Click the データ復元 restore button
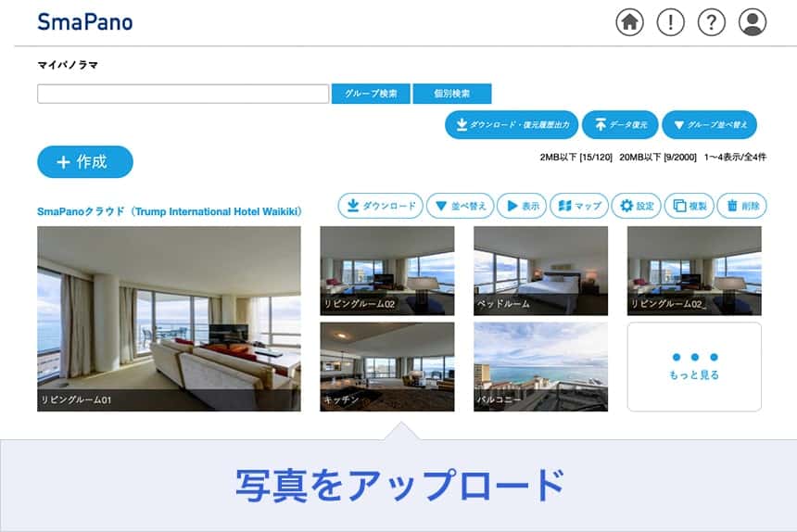The width and height of the screenshot is (797, 532). (620, 124)
